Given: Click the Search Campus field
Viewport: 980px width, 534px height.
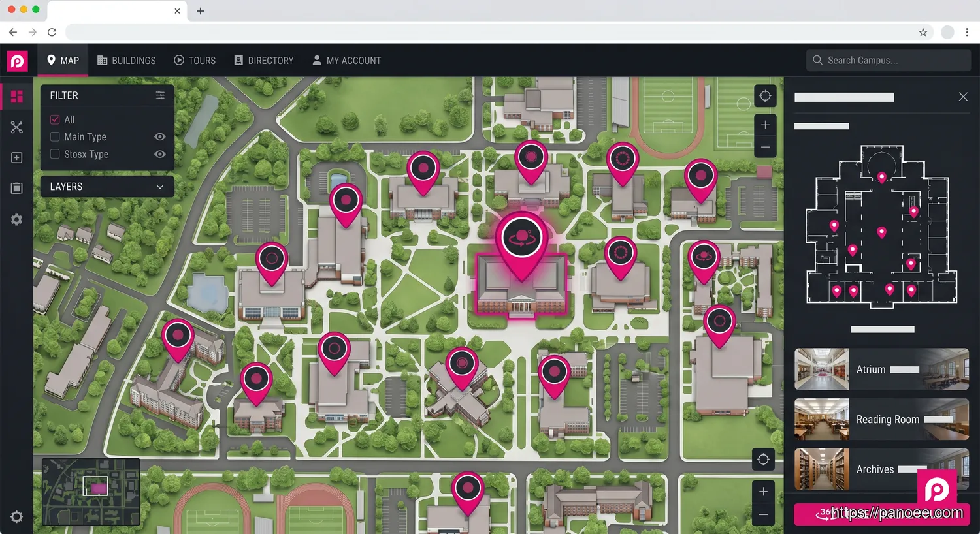Looking at the screenshot, I should click(889, 60).
